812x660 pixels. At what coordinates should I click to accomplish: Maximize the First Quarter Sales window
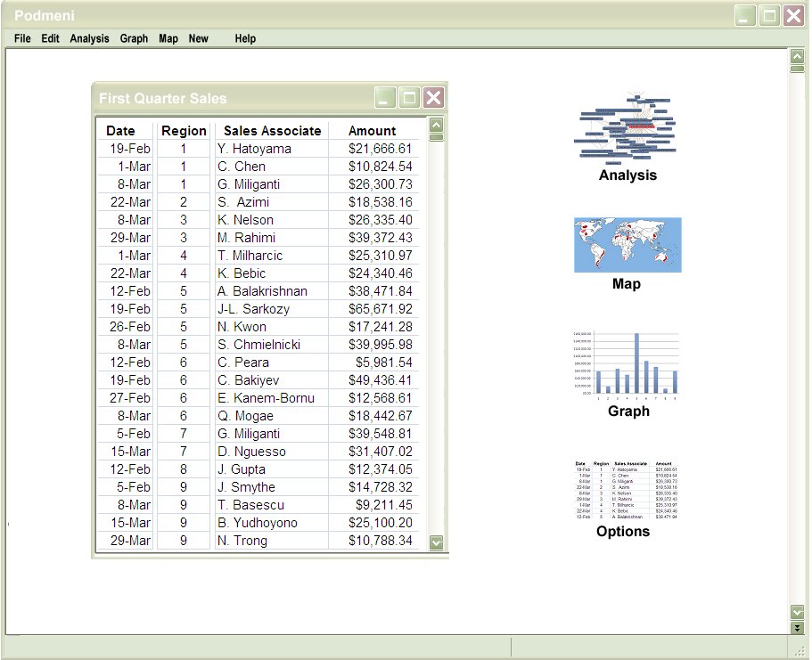409,98
